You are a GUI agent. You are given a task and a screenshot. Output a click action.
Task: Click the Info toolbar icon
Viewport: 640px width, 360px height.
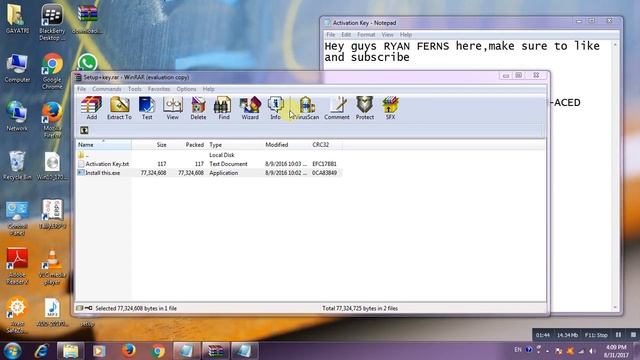(x=276, y=108)
